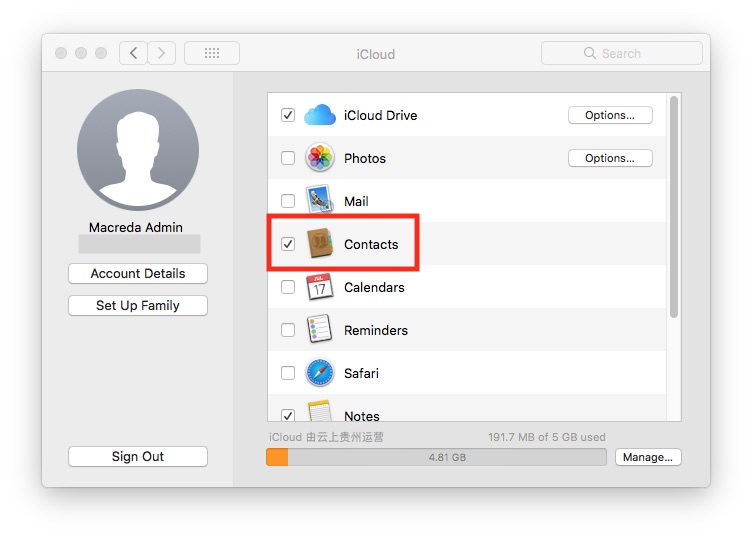
Task: Disable the Contacts checkbox
Action: (x=288, y=244)
